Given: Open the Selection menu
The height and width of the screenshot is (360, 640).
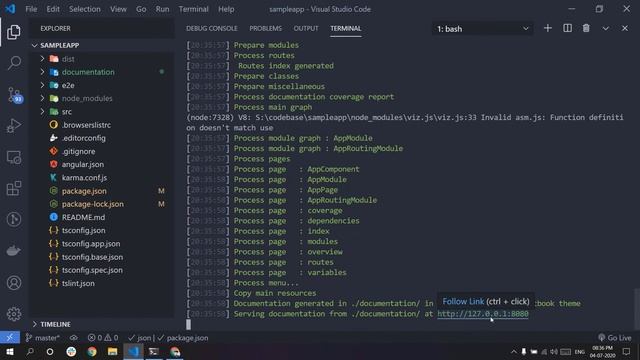Looking at the screenshot, I should [84, 9].
